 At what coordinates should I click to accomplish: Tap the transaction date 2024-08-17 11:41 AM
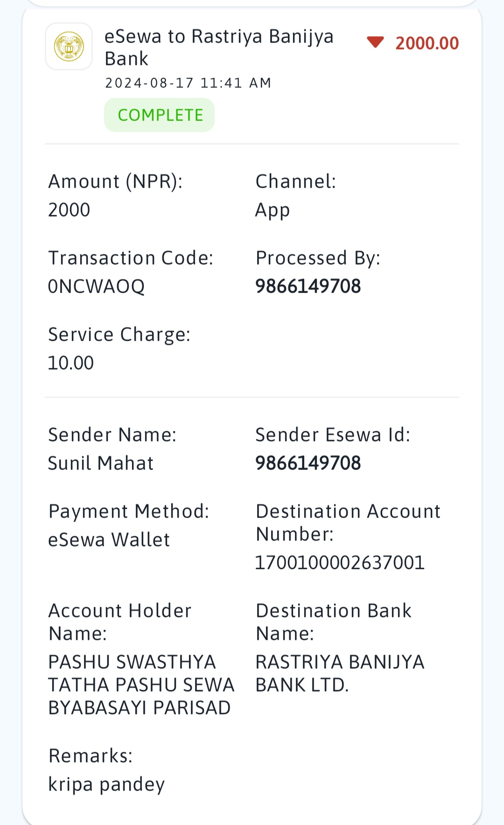[x=188, y=83]
